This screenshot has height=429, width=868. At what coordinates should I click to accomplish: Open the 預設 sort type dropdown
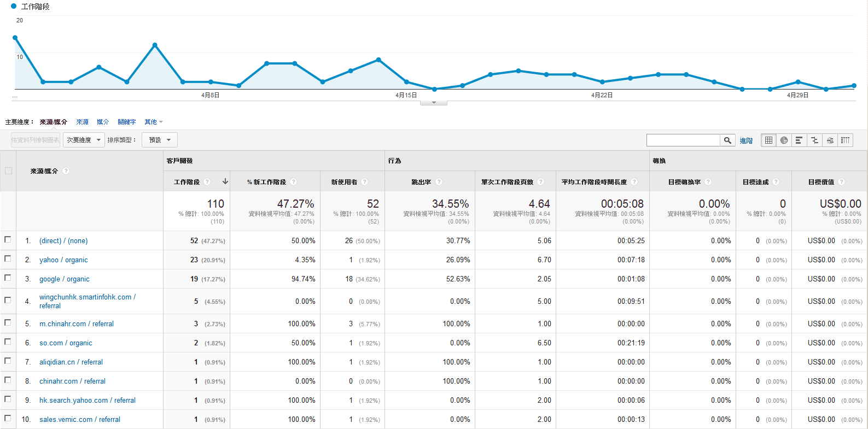tap(160, 140)
